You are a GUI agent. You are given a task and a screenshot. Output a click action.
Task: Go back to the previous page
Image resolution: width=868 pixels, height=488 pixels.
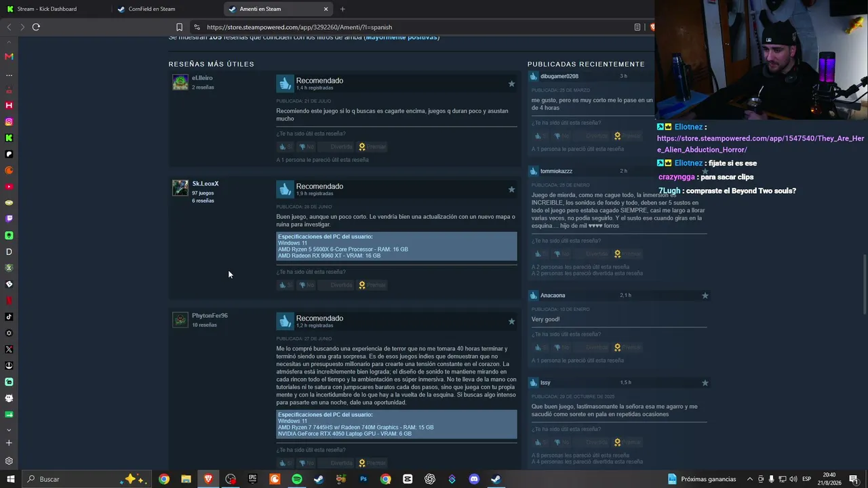(9, 27)
